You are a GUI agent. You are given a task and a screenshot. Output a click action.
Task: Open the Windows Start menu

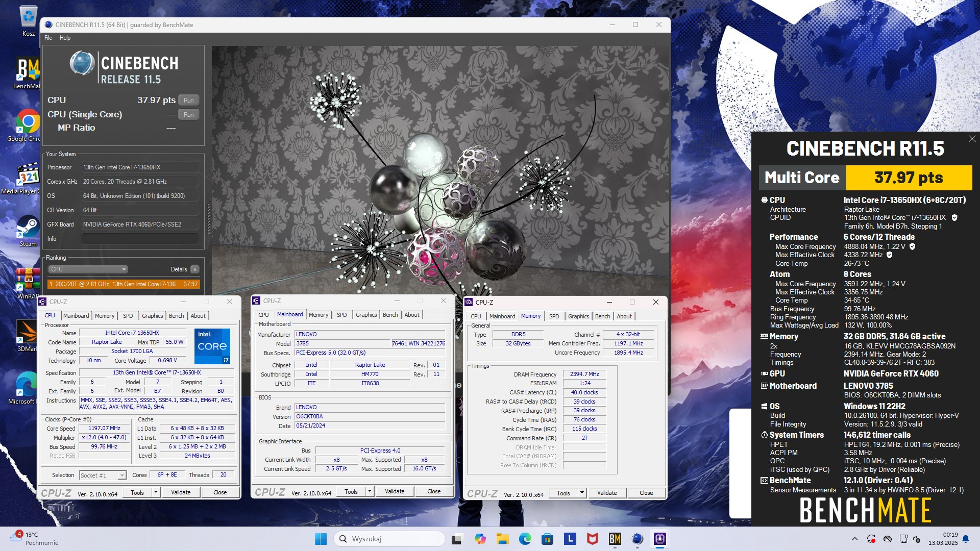pos(321,539)
